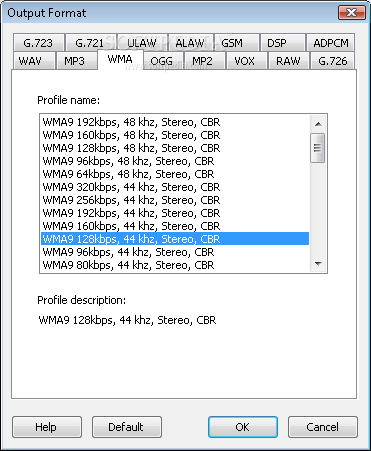
Task: Open the MP3 tab
Action: click(x=76, y=61)
